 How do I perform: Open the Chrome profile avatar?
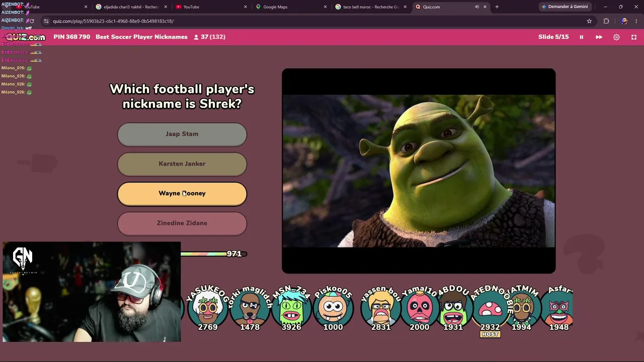point(624,21)
